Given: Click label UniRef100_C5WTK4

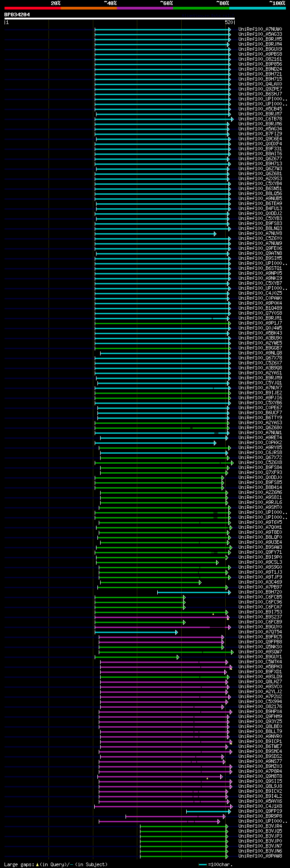Looking at the screenshot, I should (260, 662).
